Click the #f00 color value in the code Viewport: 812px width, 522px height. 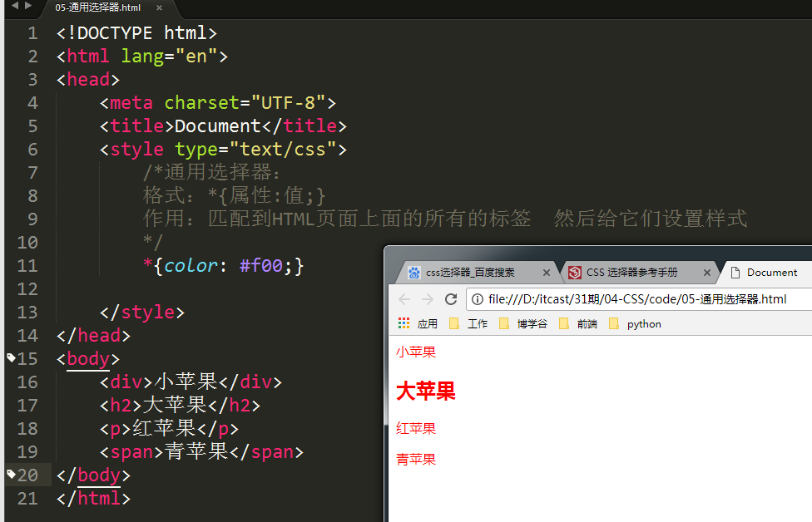pyautogui.click(x=261, y=266)
